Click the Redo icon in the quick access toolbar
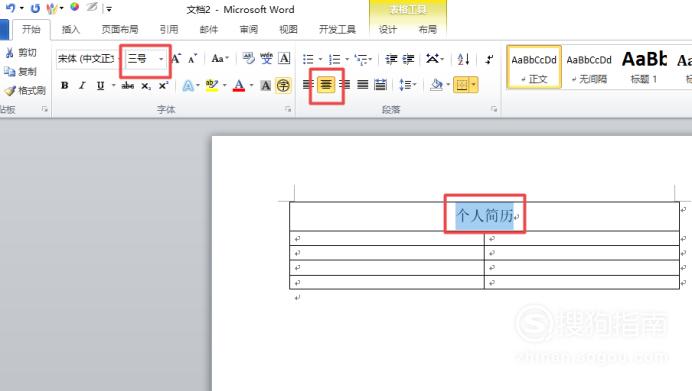Screen dimensions: 692x391 [35, 8]
